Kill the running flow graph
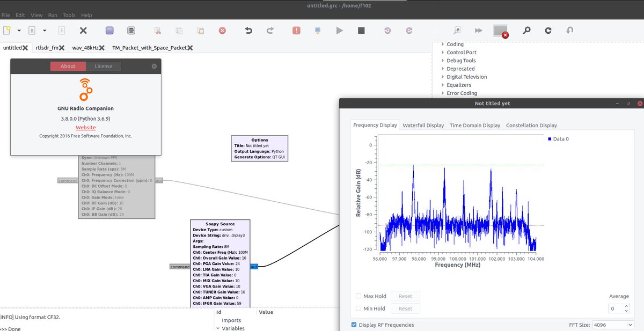The image size is (644, 331). click(361, 31)
